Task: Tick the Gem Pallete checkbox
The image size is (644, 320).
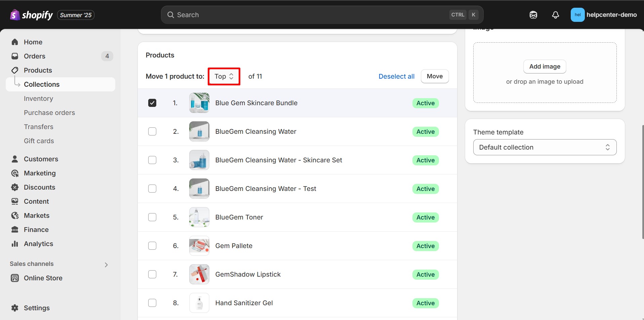Action: pos(152,246)
